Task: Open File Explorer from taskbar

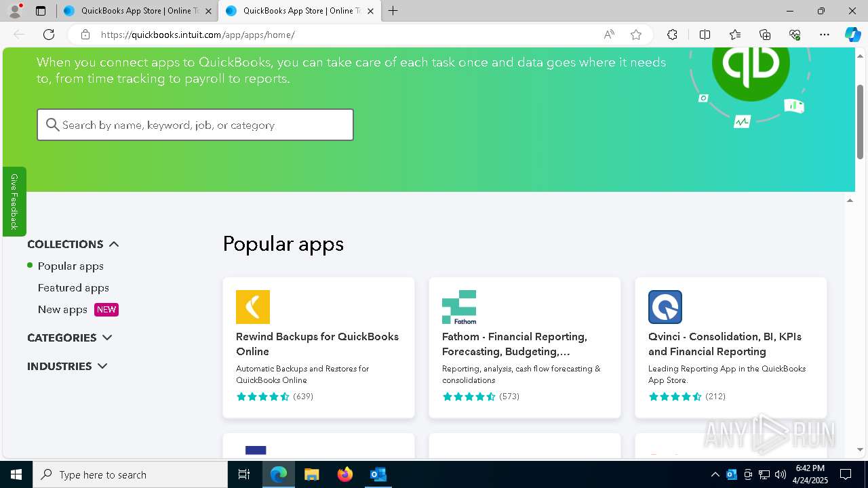Action: 311,474
